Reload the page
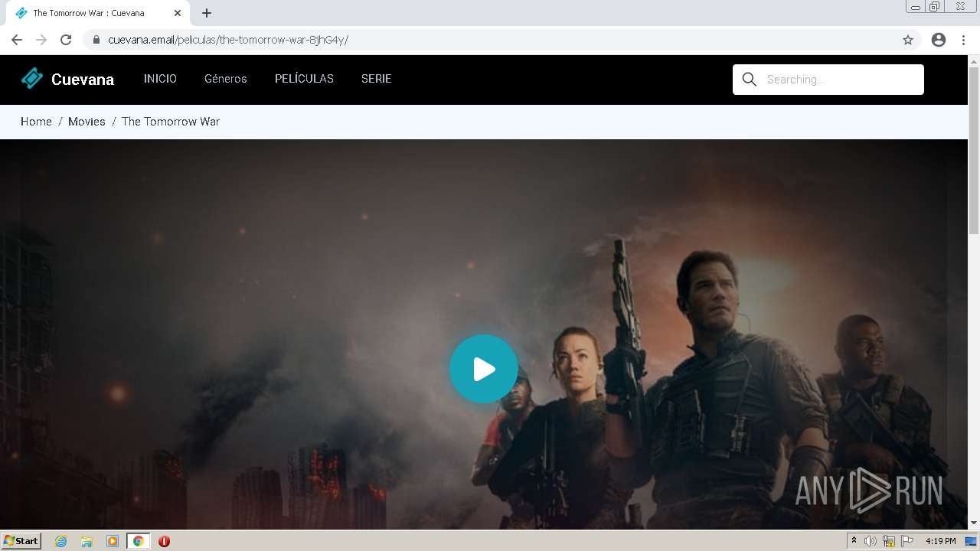Image resolution: width=980 pixels, height=551 pixels. (66, 40)
